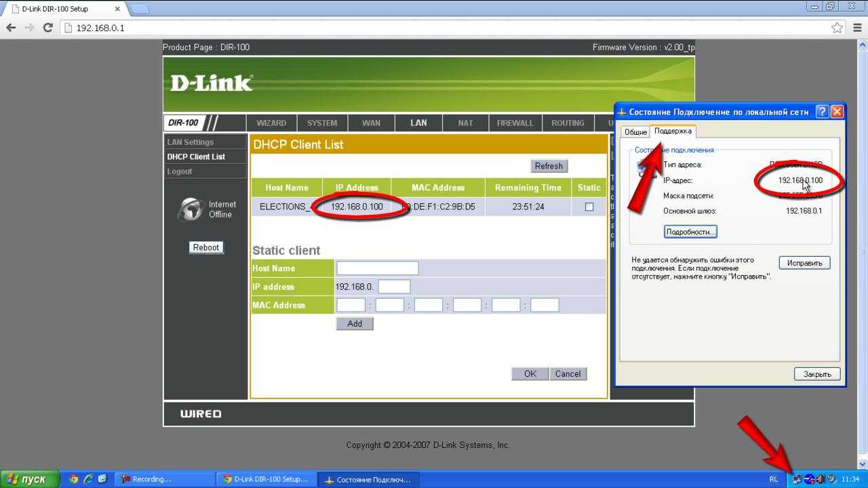This screenshot has height=488, width=868.
Task: Click the browser Forward arrow
Action: click(29, 28)
